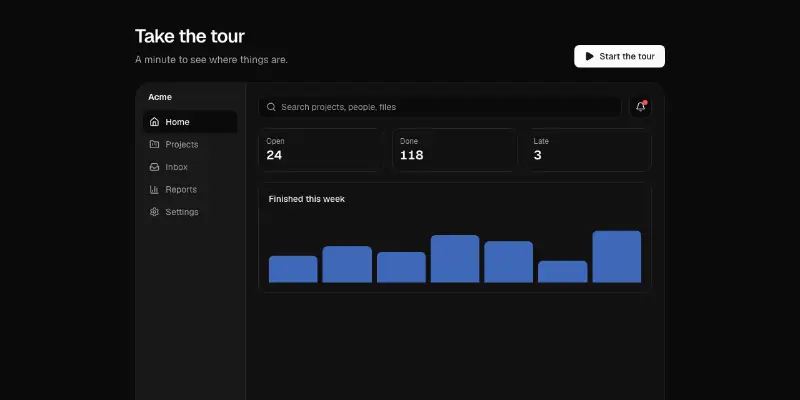Select Home in the sidebar
800x400 pixels.
point(190,122)
